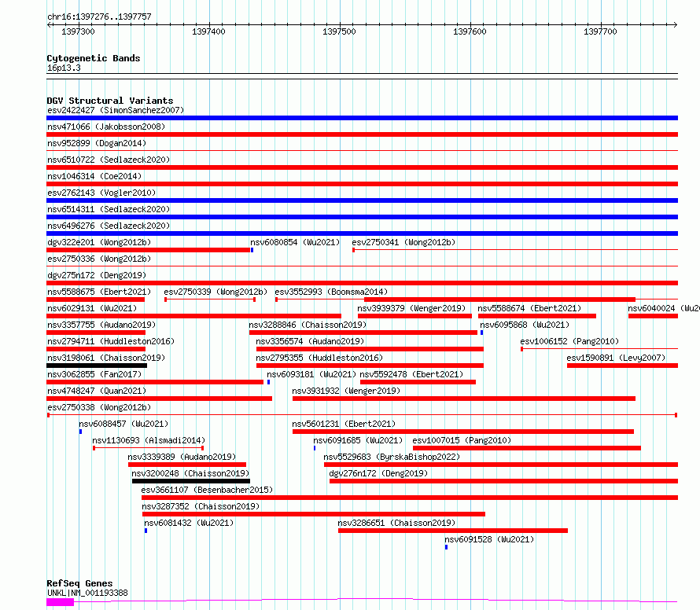Open esv2750341 (Wong2012b) variant
700x610 pixels.
pyautogui.click(x=403, y=242)
